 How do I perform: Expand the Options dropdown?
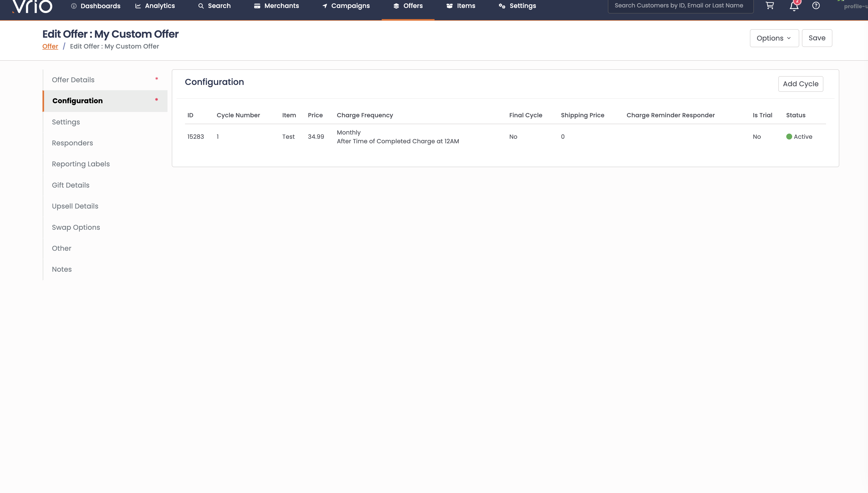click(x=774, y=38)
